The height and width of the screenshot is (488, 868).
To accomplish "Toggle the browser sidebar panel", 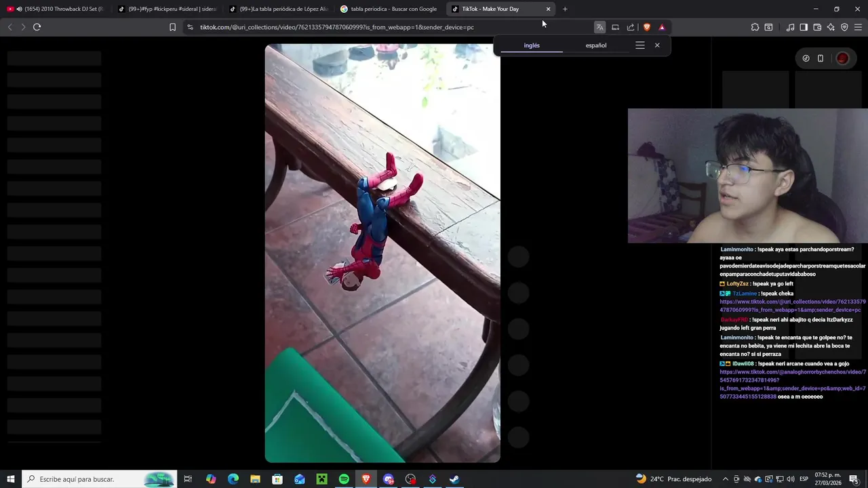I will 804,27.
